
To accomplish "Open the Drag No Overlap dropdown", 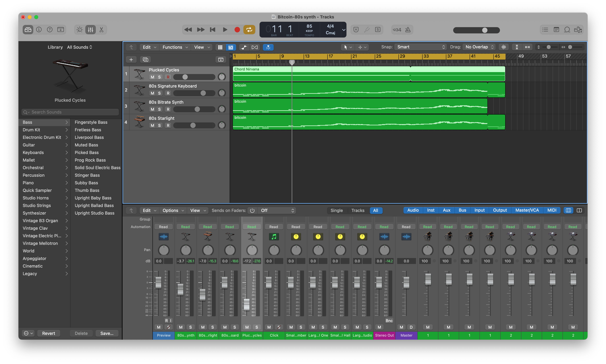I will tap(479, 47).
